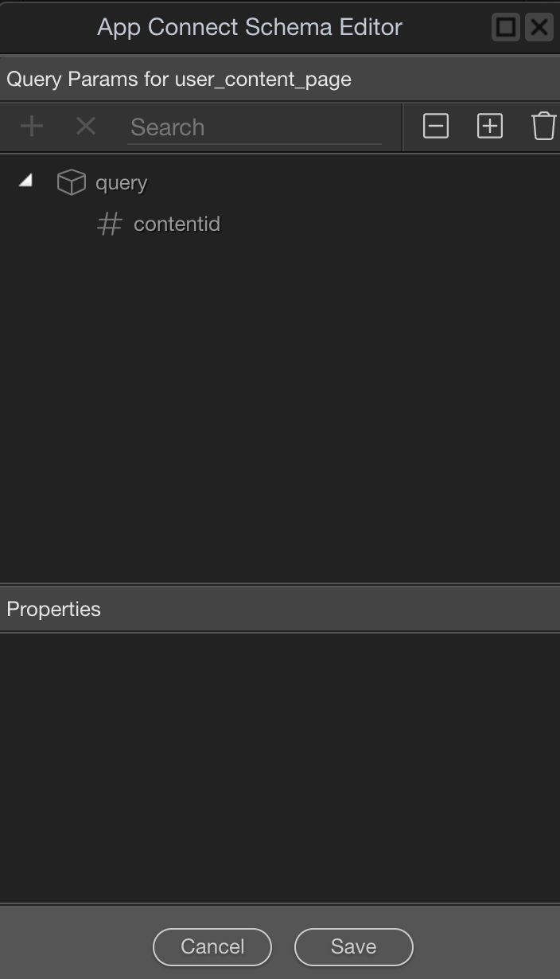Screen dimensions: 560x979
Task: Click the empty Properties panel area
Action: (x=280, y=768)
